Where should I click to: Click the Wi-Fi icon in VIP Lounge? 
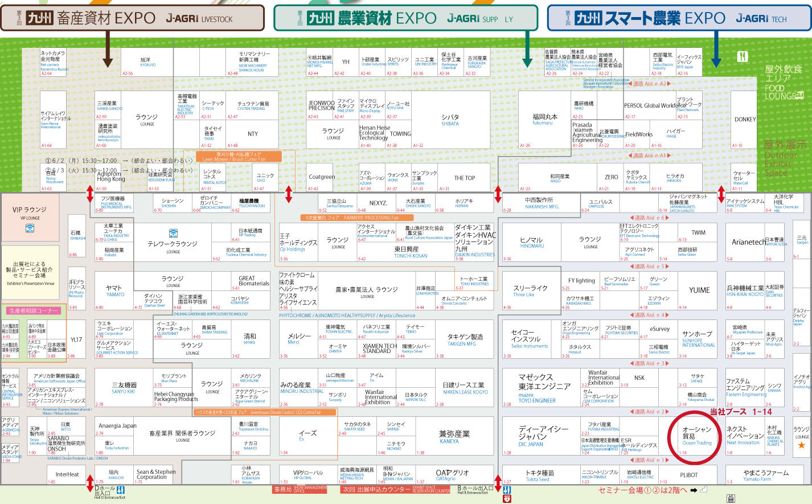point(30,229)
